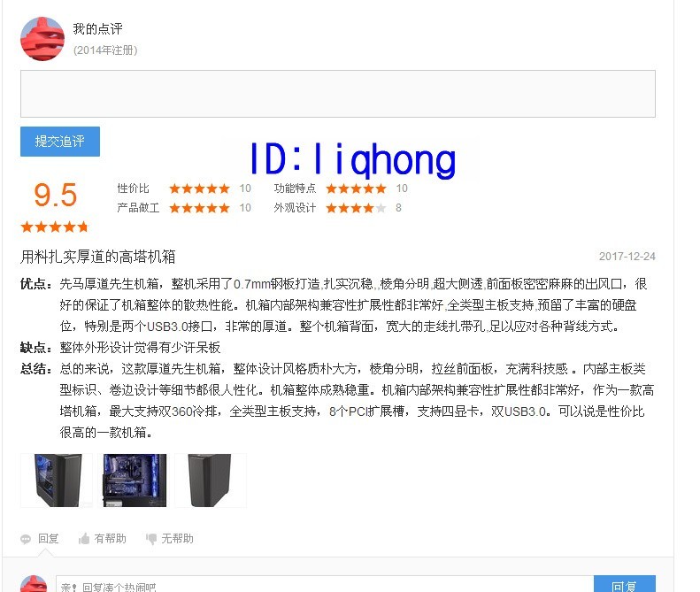Mark review as 有帮助
Image resolution: width=700 pixels, height=592 pixels.
pos(111,538)
